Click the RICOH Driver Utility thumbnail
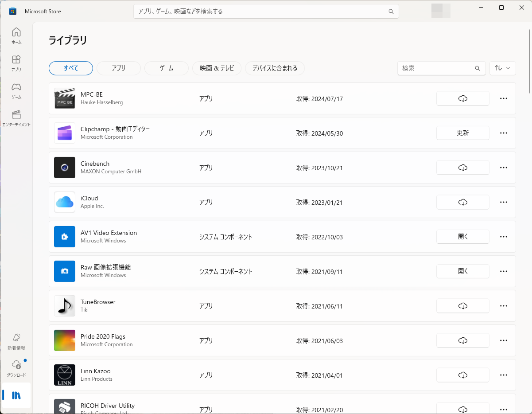This screenshot has height=414, width=532. [65, 406]
